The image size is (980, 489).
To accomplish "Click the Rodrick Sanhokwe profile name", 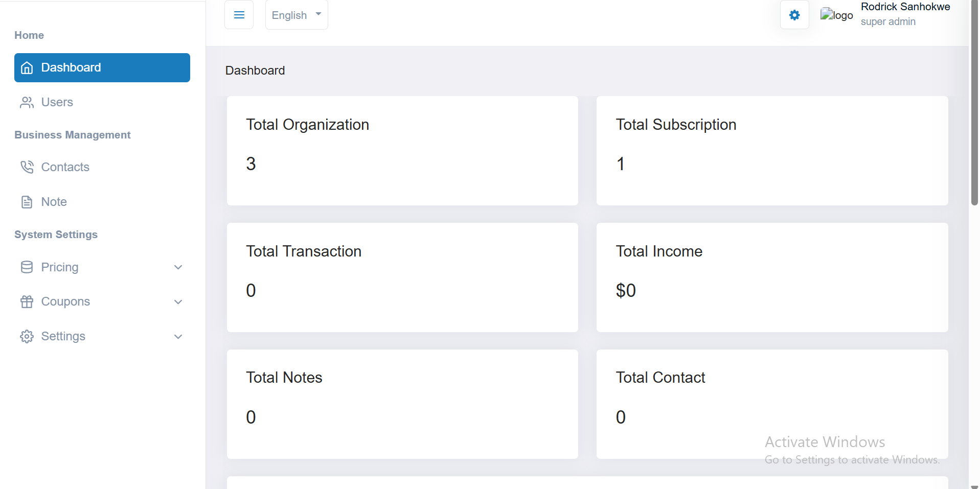I will click(905, 7).
